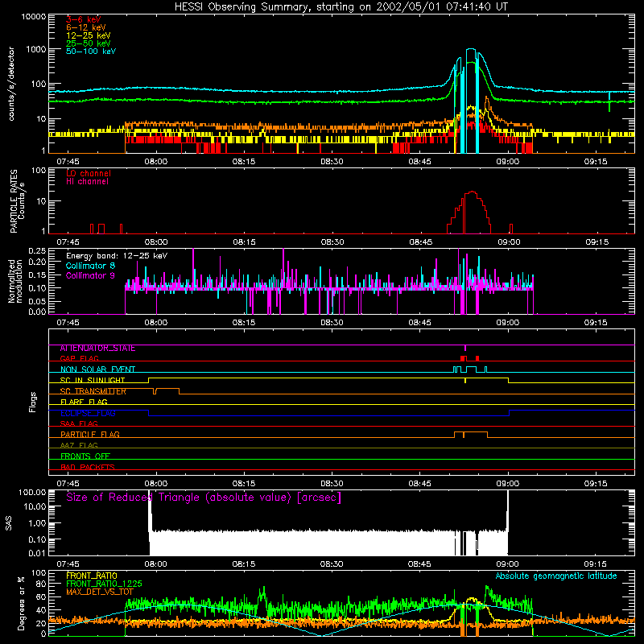Select the yellow FRONT_RATIO legend entry
This screenshot has width=644, height=644.
tap(92, 576)
